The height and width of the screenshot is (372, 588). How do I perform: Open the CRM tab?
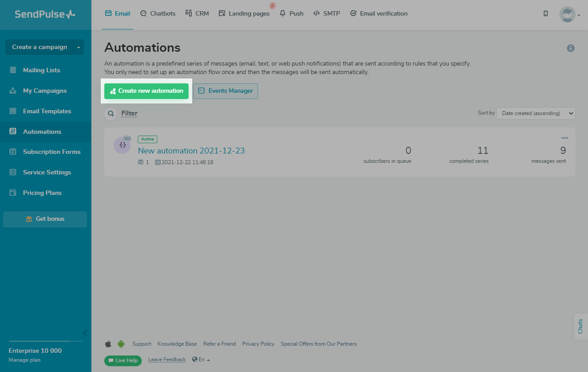(197, 14)
